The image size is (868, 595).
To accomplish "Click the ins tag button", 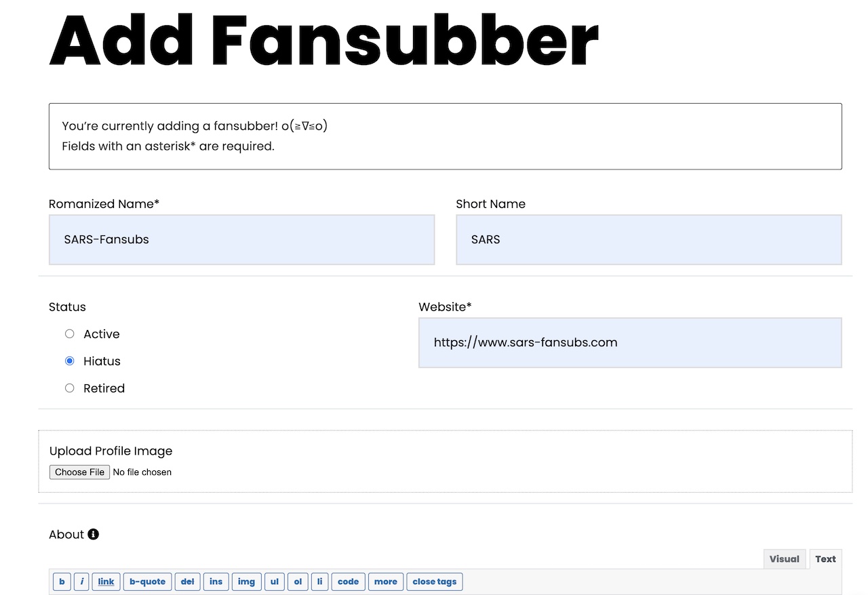I will pyautogui.click(x=216, y=581).
